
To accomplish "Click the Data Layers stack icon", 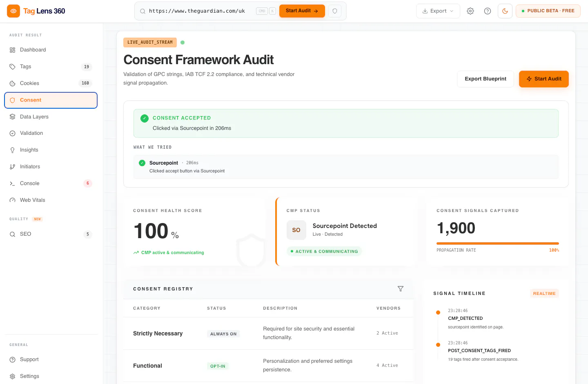I will click(12, 117).
